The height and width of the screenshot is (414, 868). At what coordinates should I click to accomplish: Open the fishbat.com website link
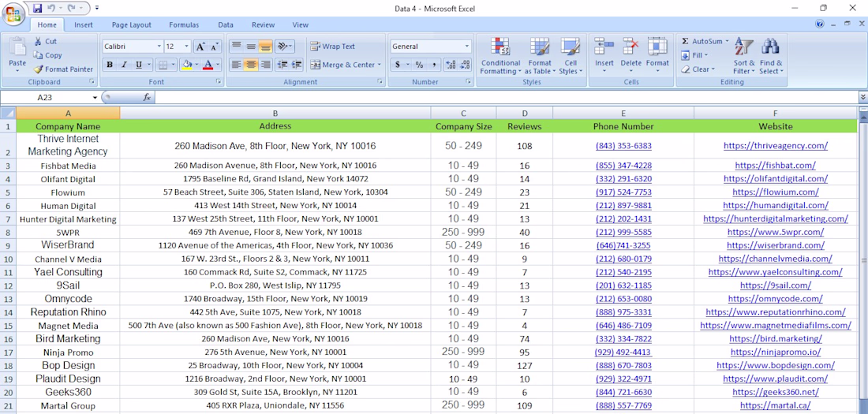pos(775,166)
